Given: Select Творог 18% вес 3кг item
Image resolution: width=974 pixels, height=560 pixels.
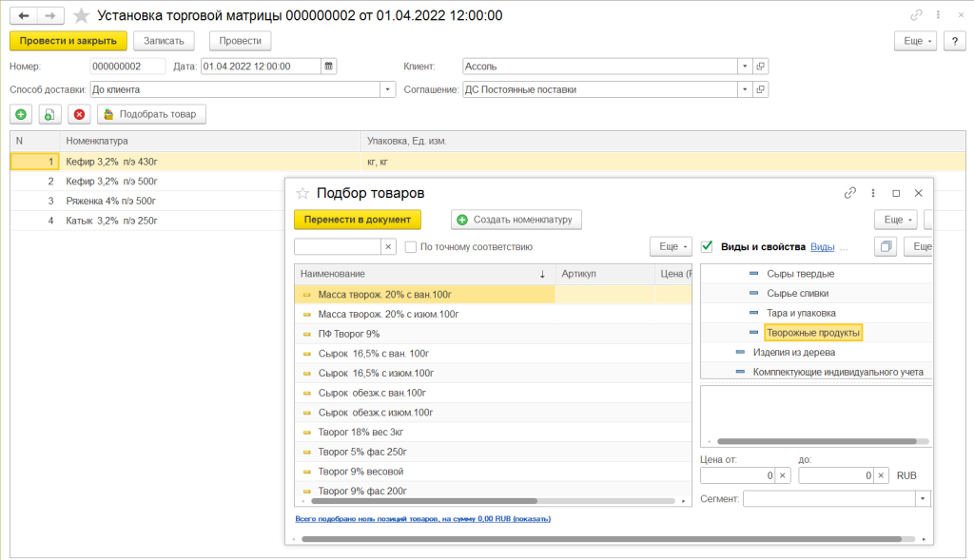Looking at the screenshot, I should [493, 432].
